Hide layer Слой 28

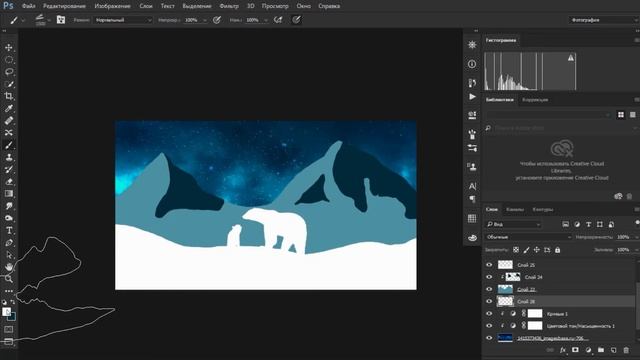click(x=489, y=302)
